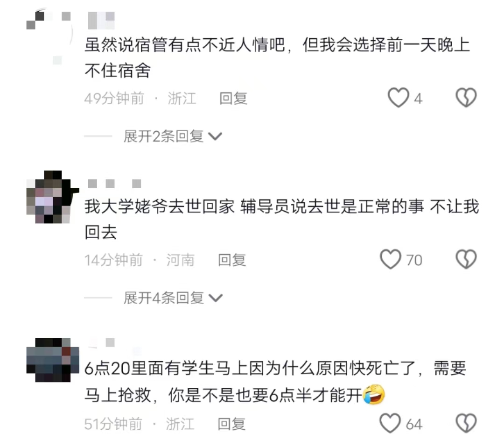This screenshot has width=504, height=448.
Task: Open the username above the 虽然说宿管 comment
Action: click(101, 20)
